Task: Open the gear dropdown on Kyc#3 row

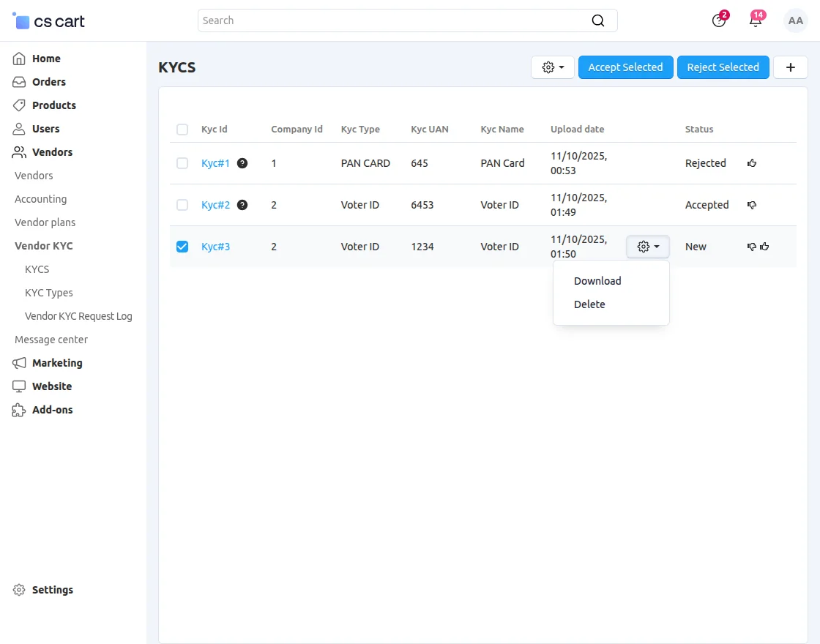Action: tap(647, 247)
